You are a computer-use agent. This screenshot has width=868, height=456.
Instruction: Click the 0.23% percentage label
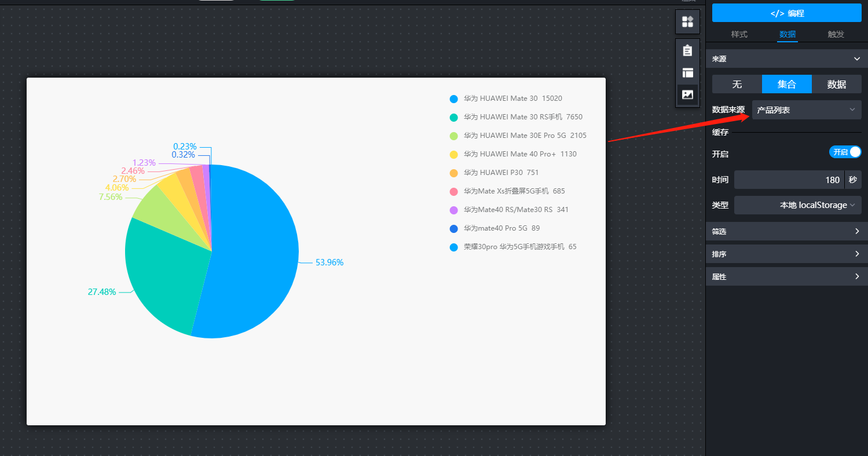(185, 147)
